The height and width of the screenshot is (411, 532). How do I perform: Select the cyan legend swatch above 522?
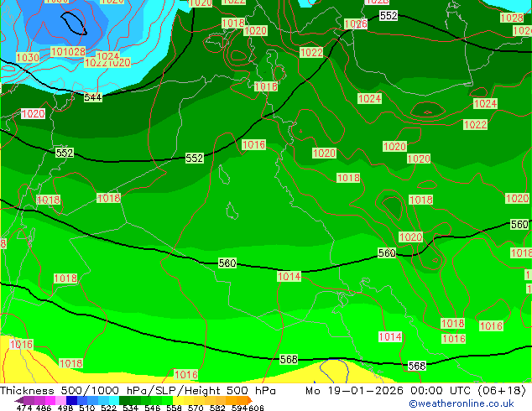(114, 400)
